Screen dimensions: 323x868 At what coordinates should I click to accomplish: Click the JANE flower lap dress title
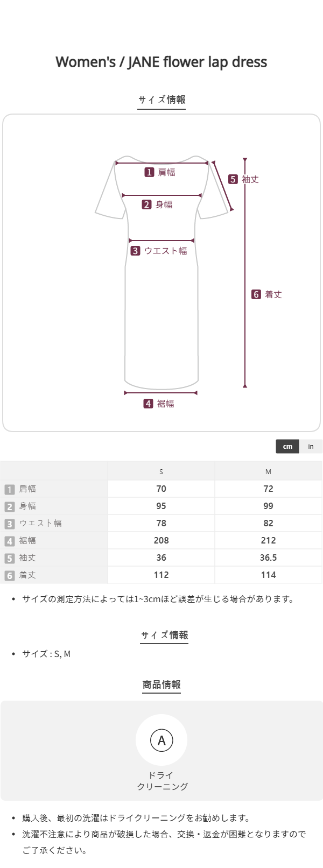pos(161,62)
